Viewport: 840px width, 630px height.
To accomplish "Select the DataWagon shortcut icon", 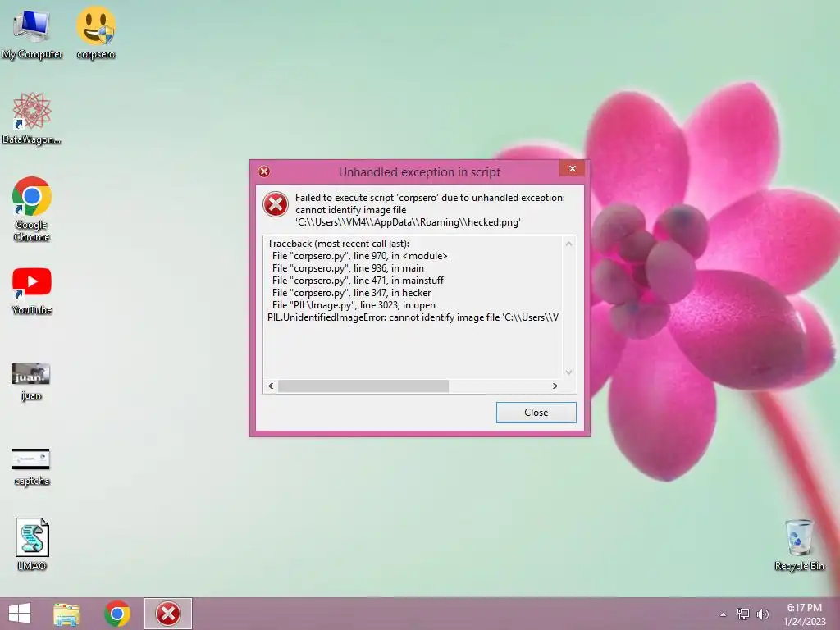I will (32, 118).
